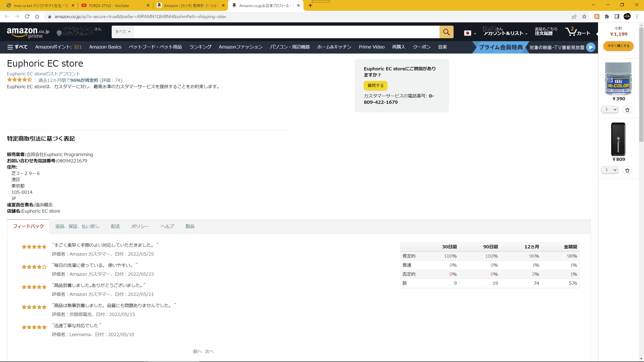Go to 注文履歴 returns and orders
The width and height of the screenshot is (644, 362).
click(546, 31)
